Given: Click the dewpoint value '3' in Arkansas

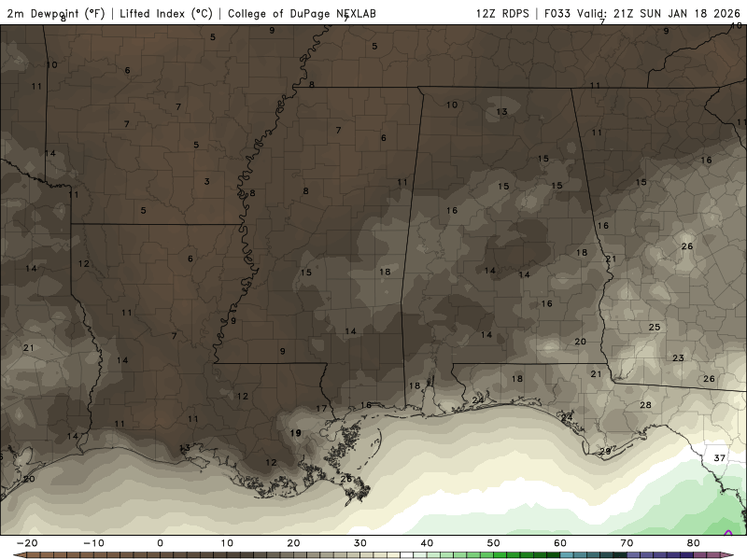Looking at the screenshot, I should tap(206, 181).
